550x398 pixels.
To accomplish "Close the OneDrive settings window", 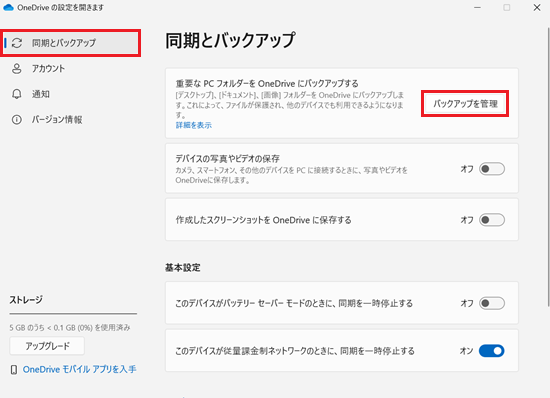I will pos(537,7).
